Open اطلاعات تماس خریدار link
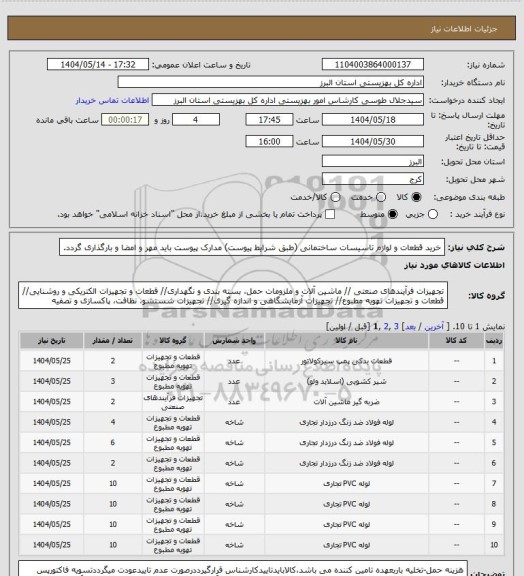 pos(112,100)
